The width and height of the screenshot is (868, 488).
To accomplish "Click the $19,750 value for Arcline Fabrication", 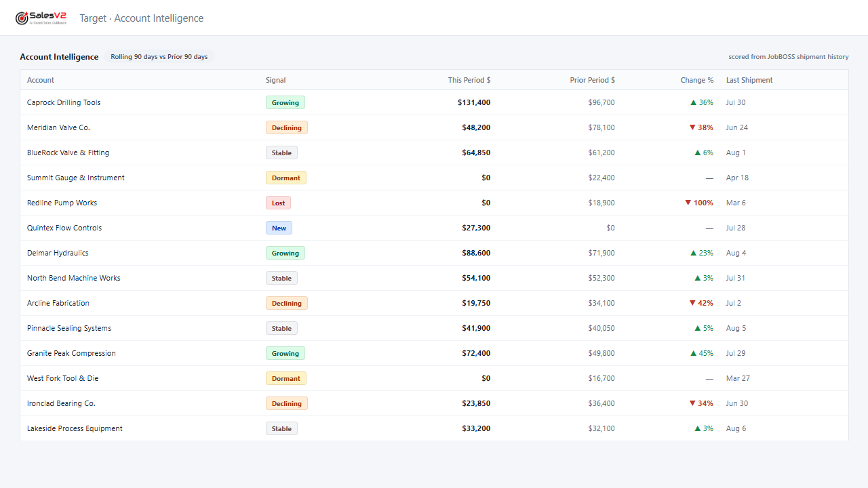I will tap(476, 303).
